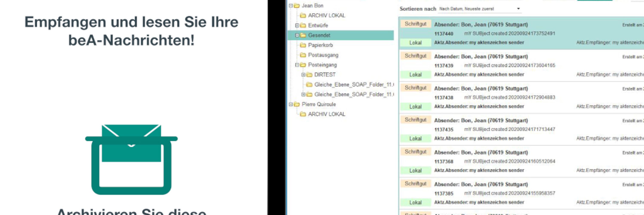Click Aktz.Empfänger text in message 1137438
This screenshot has width=644, height=215.
click(x=610, y=106)
